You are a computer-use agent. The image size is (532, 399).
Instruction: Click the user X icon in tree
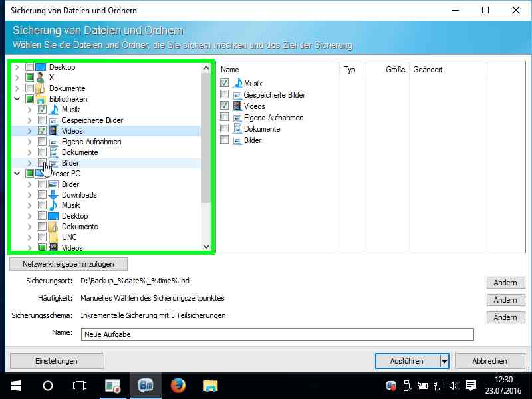point(41,78)
